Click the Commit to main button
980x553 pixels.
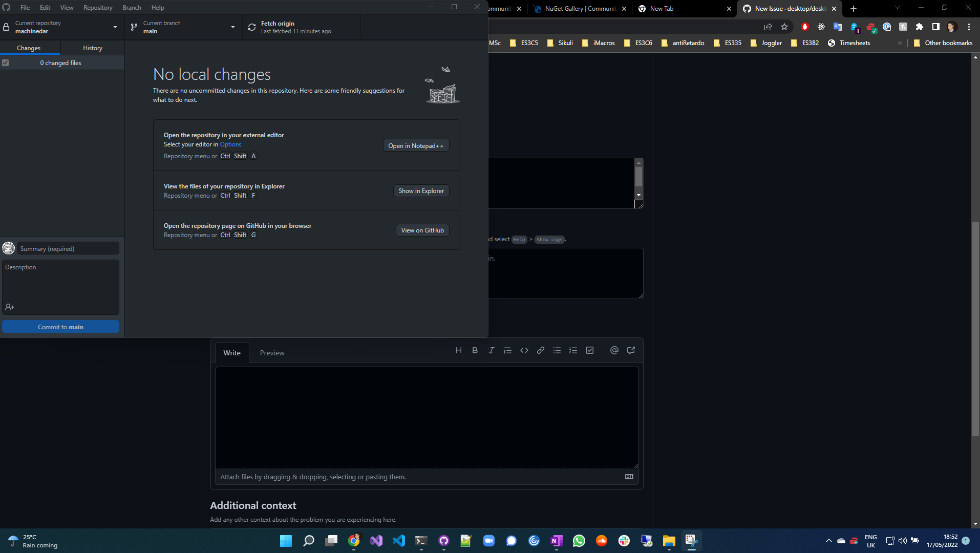point(60,326)
